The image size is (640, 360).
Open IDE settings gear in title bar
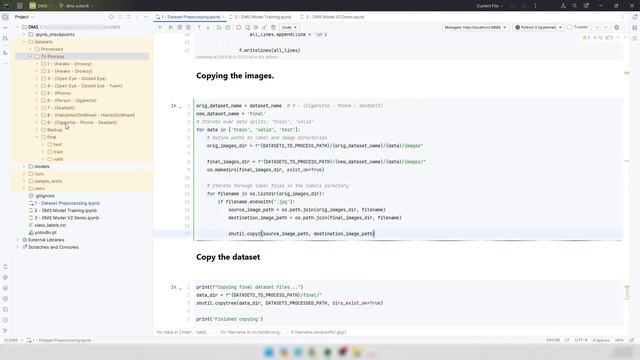(587, 6)
